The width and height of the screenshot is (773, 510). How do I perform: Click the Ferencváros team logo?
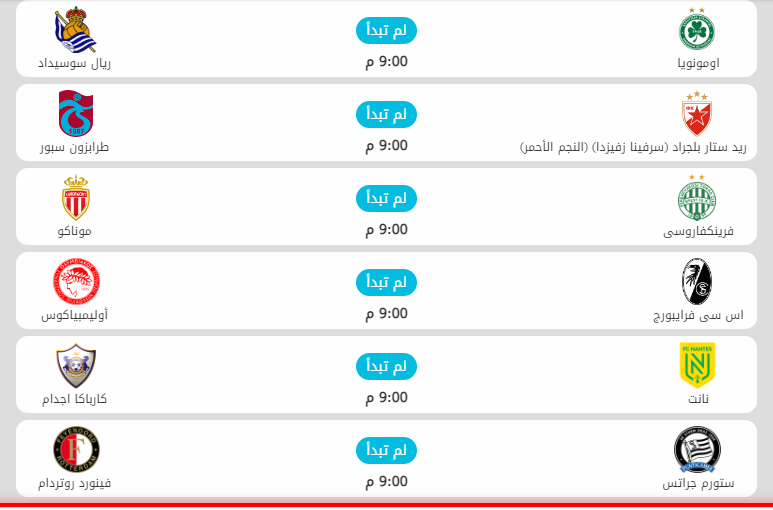click(697, 197)
